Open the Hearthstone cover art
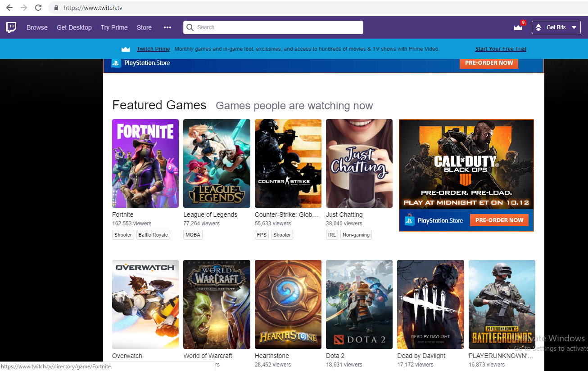The height and width of the screenshot is (371, 588). click(288, 304)
